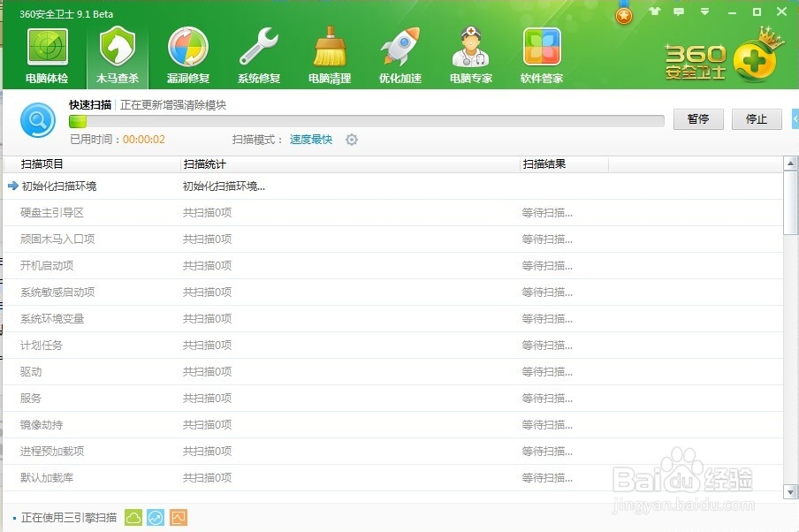Viewport: 799px width, 532px height.
Task: Click scrollbar down arrow in scan list
Action: click(790, 492)
